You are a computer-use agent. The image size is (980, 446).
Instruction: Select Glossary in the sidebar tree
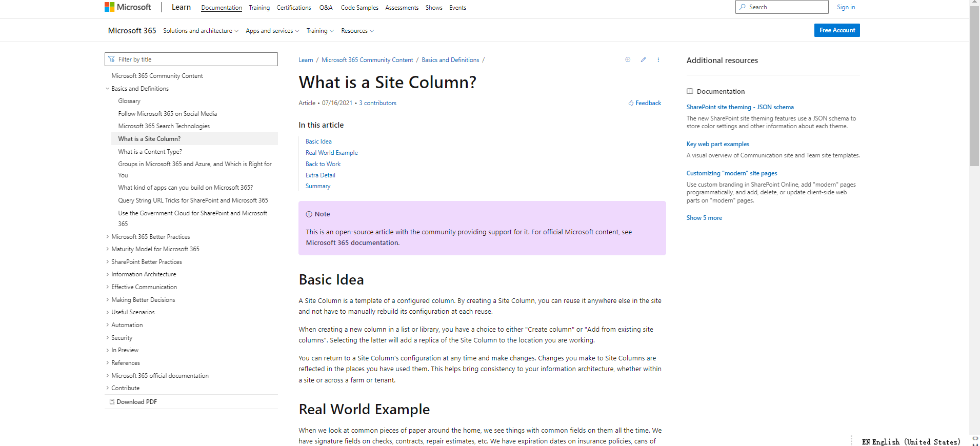pyautogui.click(x=129, y=101)
